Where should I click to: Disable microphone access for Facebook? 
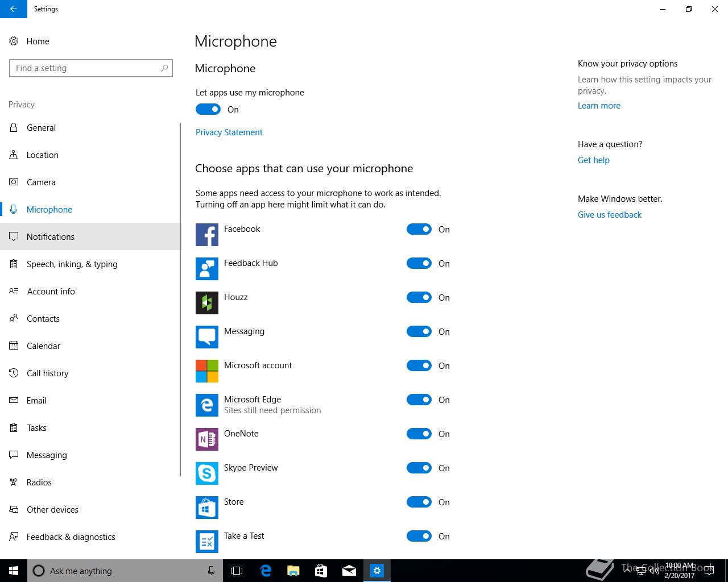point(419,229)
